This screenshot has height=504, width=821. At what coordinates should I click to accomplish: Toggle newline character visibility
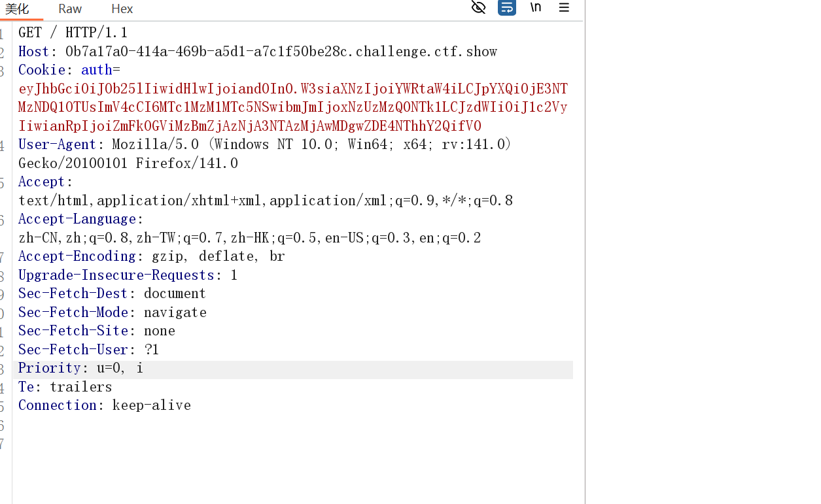click(x=535, y=7)
